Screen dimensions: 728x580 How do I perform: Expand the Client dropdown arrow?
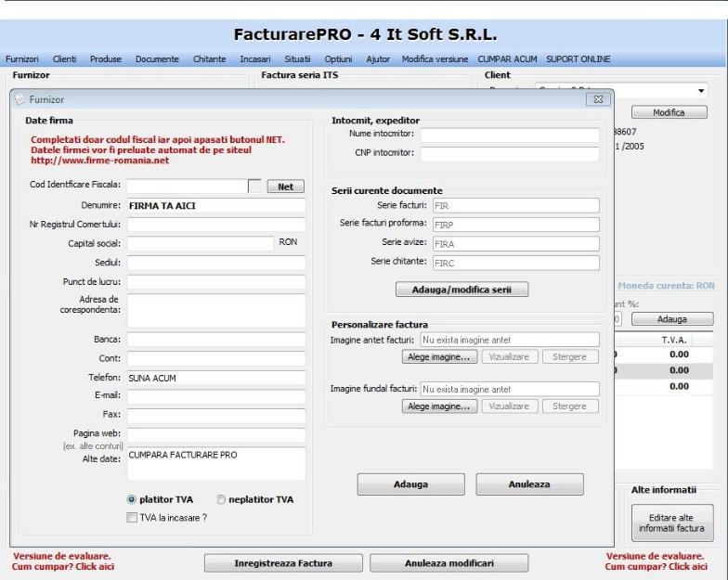[700, 91]
